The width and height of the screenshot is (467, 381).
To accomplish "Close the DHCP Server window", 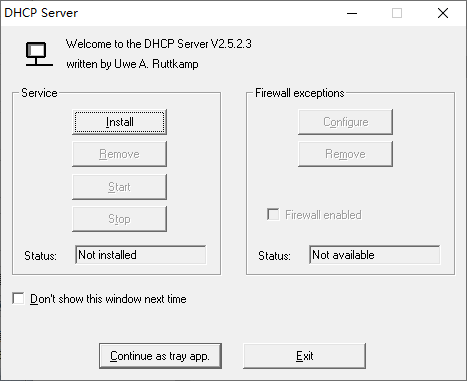I will [443, 13].
